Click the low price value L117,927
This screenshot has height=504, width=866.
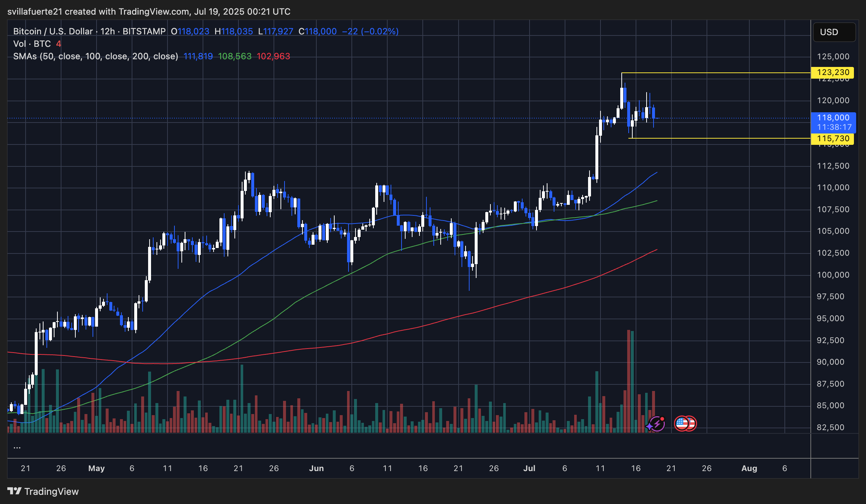tap(276, 31)
